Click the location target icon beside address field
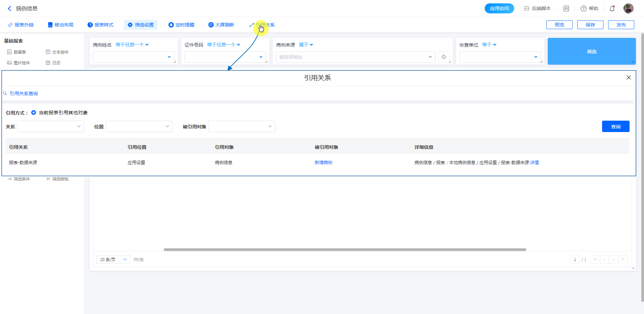This screenshot has width=644, height=314. [444, 57]
